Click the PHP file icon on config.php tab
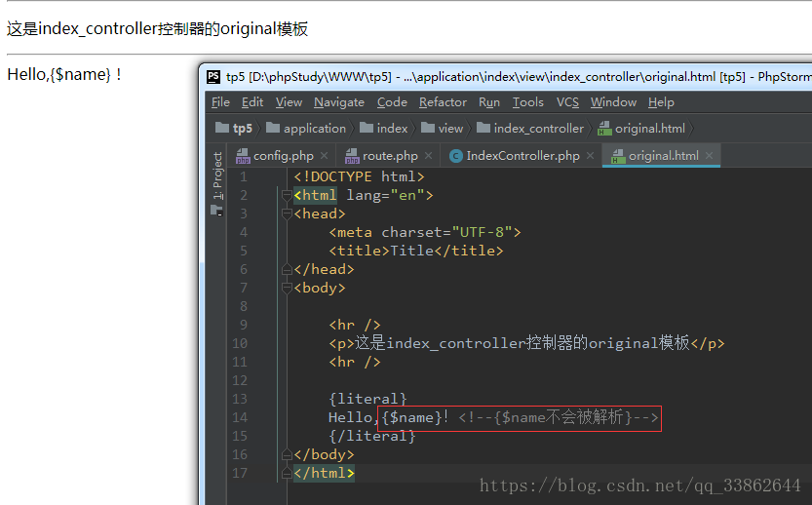Screen dimensions: 812x505 [x=243, y=156]
